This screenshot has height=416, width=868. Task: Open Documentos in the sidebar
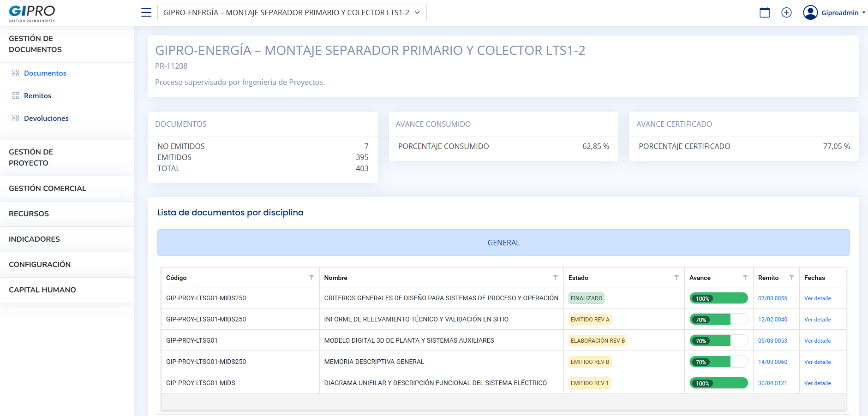click(45, 73)
